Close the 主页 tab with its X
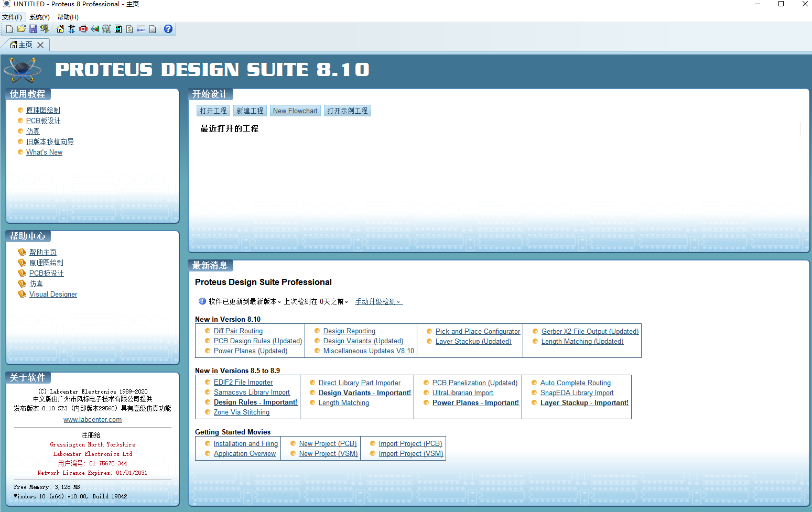 pyautogui.click(x=40, y=45)
